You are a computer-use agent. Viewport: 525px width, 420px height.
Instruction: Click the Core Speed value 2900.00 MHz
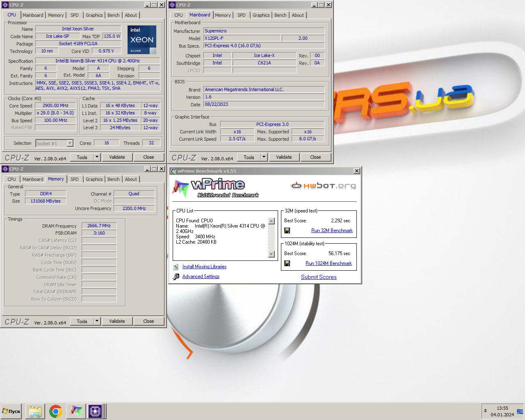56,105
